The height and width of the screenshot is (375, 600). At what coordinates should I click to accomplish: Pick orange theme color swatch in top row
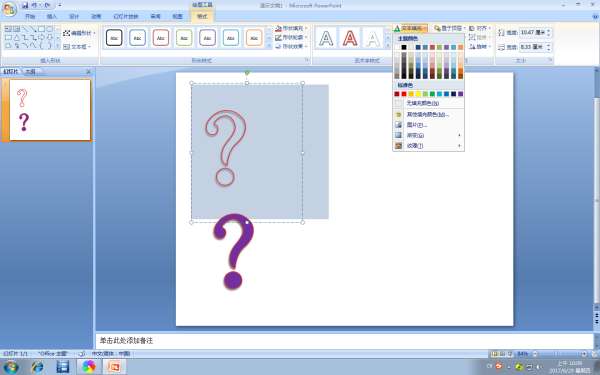460,47
